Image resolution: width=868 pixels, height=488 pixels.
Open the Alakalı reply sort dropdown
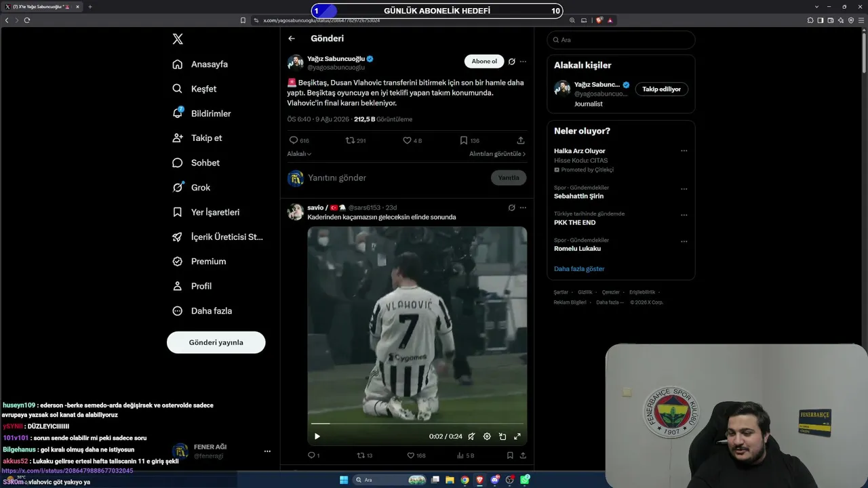tap(299, 154)
